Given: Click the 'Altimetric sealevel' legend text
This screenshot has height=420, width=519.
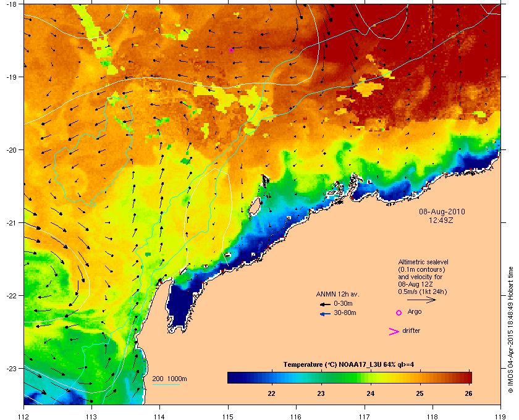Looking at the screenshot, I should tap(423, 262).
